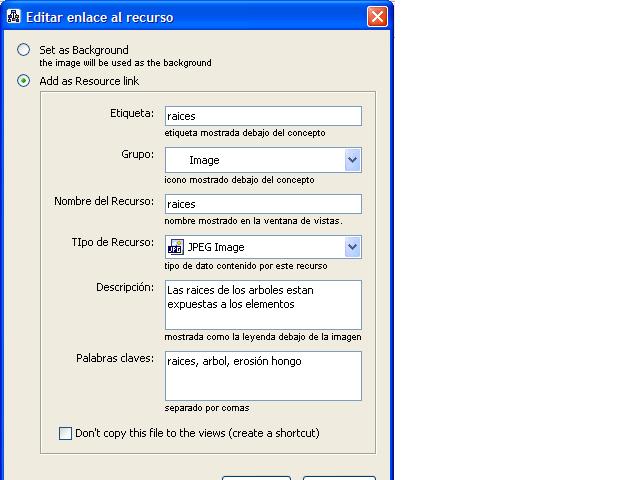Click inside the Descripción text area
Viewport: 640px width, 480px height.
coord(262,305)
